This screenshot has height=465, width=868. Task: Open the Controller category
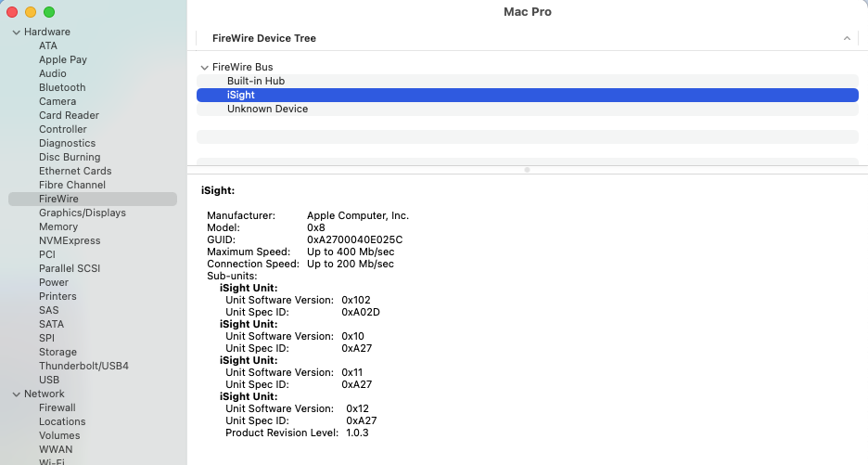coord(62,129)
